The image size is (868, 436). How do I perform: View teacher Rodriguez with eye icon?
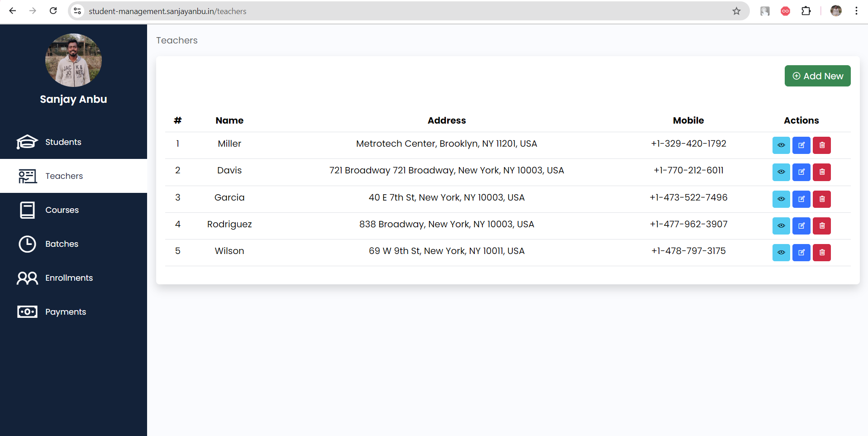click(781, 226)
